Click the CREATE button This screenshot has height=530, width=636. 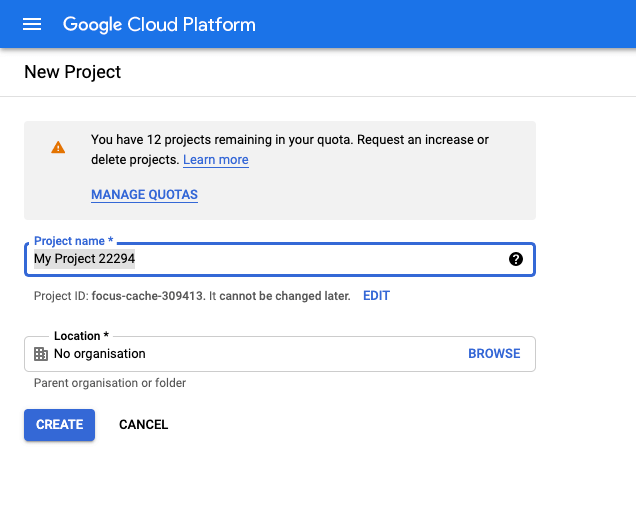pyautogui.click(x=60, y=425)
